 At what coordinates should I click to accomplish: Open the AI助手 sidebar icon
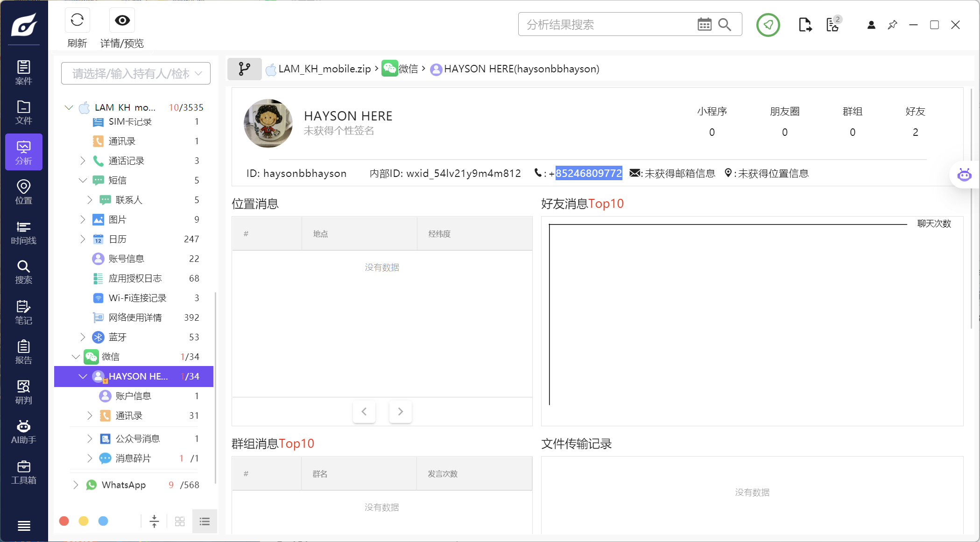(23, 432)
